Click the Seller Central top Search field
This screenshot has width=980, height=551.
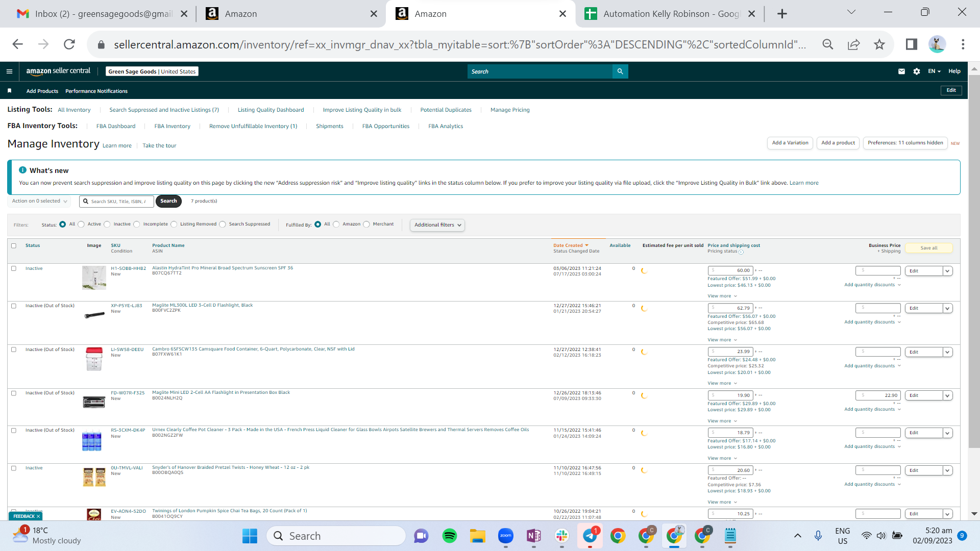coord(540,71)
